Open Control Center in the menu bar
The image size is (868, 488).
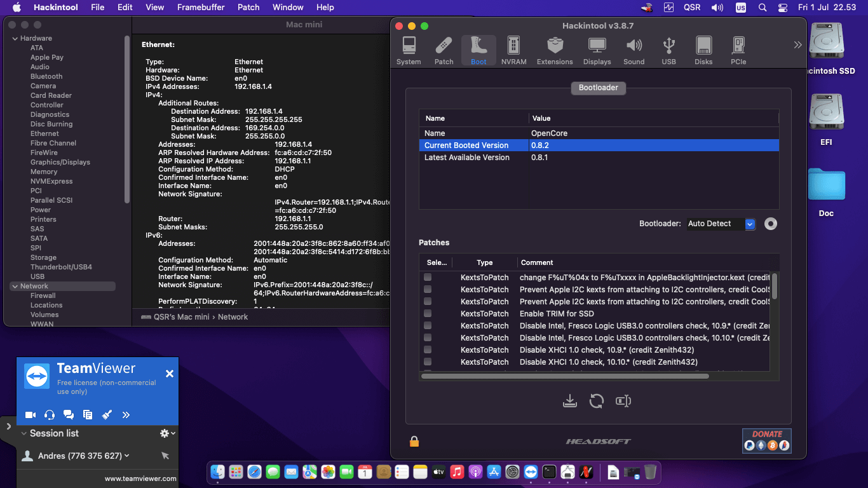pyautogui.click(x=783, y=8)
